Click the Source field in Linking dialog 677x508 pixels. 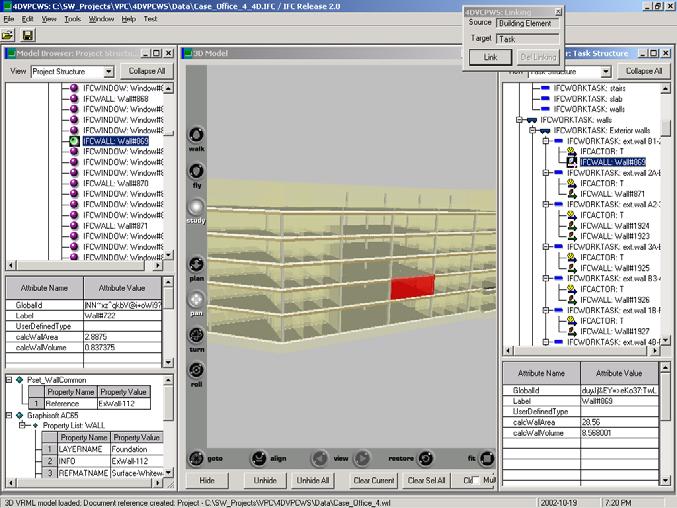(527, 23)
